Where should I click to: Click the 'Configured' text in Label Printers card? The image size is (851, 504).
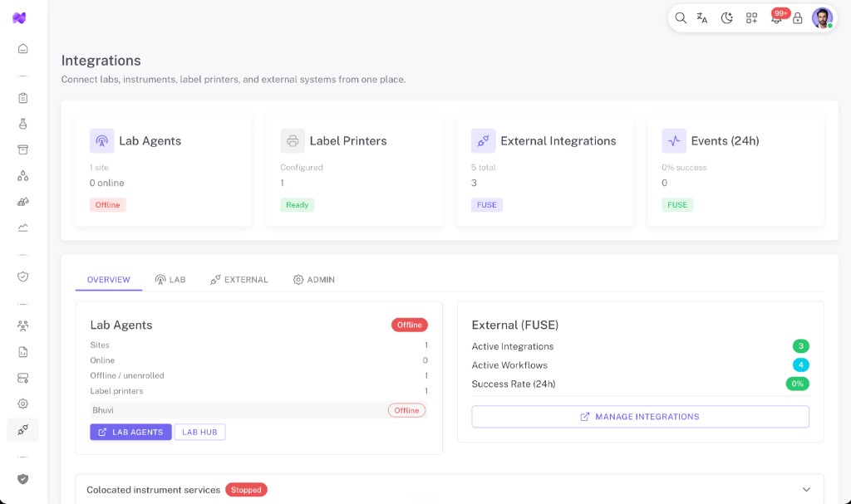click(301, 168)
